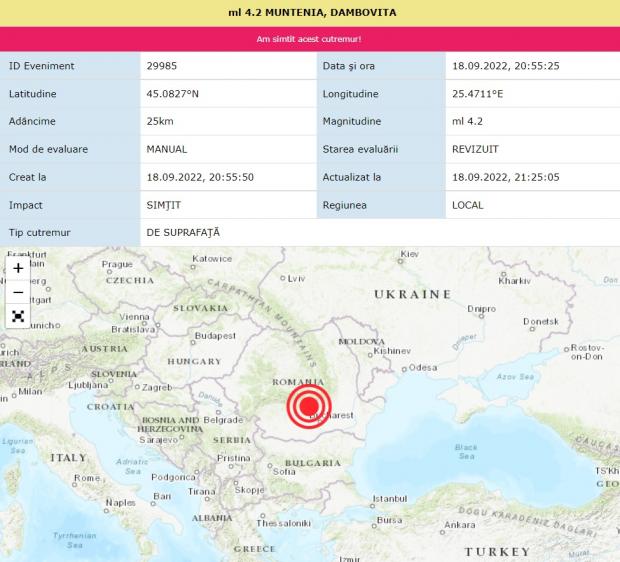Select region value LOCAL
620x562 pixels.
[468, 205]
